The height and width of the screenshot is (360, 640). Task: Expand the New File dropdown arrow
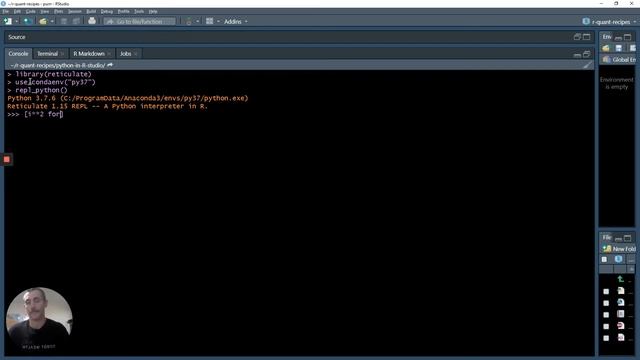click(16, 21)
